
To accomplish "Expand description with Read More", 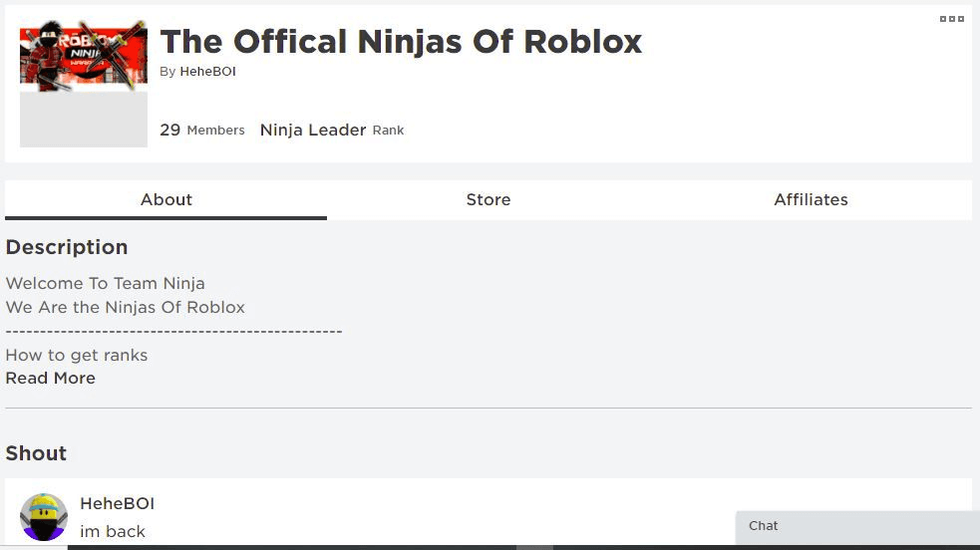I will (x=51, y=379).
